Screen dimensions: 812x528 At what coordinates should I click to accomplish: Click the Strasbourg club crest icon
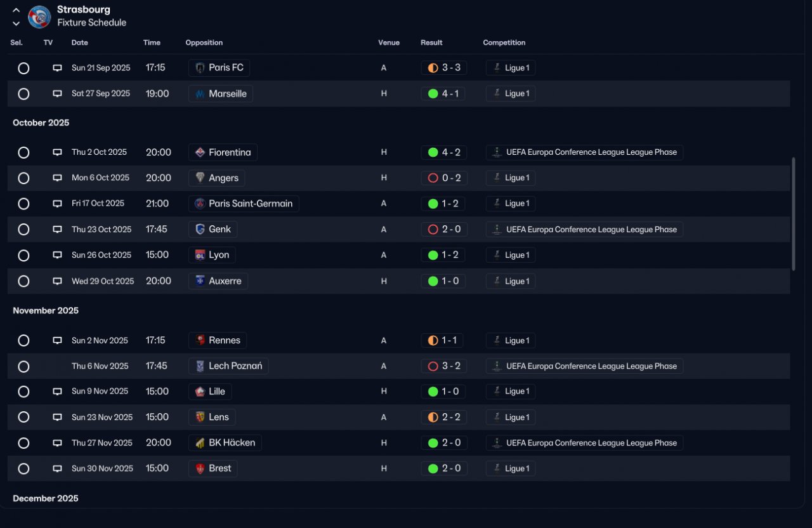(39, 16)
